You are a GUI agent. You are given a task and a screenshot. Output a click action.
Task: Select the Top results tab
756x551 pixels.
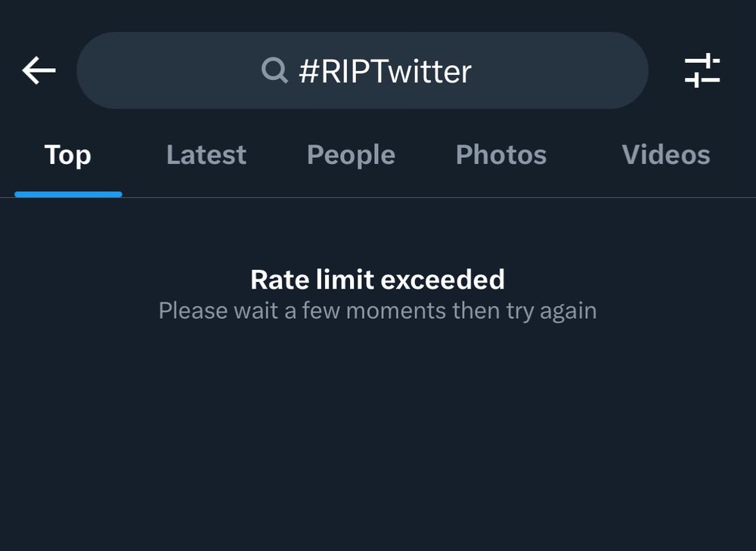pos(68,155)
